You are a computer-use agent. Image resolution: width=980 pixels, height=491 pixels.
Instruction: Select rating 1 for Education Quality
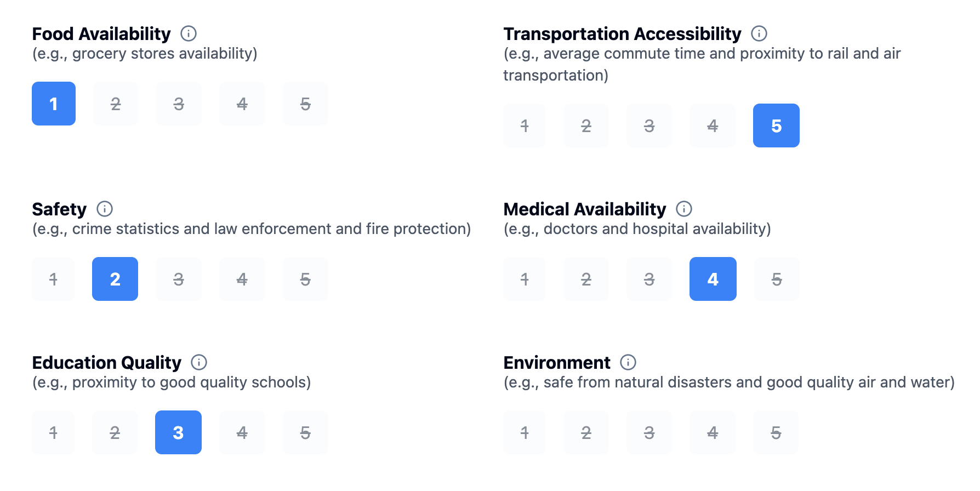(x=53, y=432)
